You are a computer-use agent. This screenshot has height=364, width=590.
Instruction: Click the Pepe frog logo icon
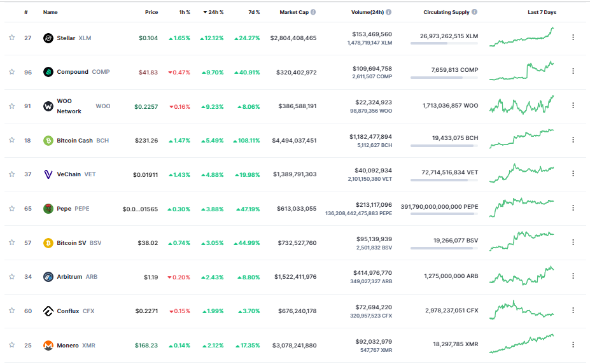[x=48, y=208]
